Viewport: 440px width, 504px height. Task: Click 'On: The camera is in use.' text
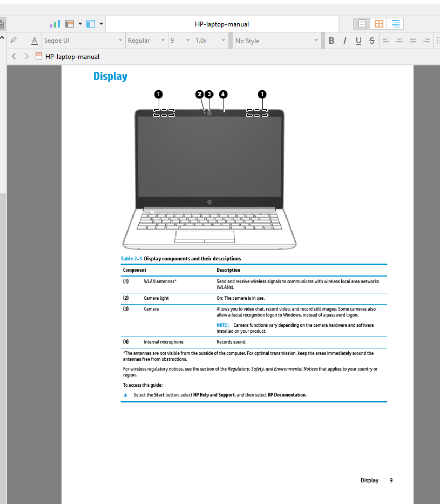click(241, 298)
